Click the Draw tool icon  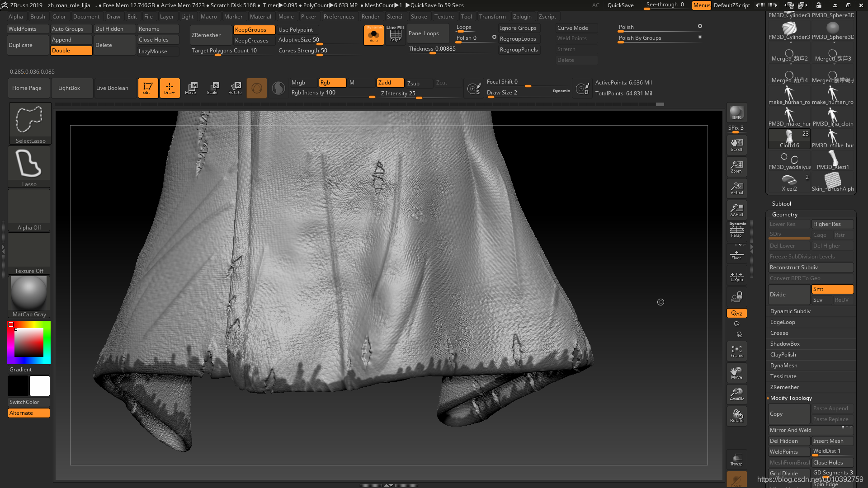170,88
